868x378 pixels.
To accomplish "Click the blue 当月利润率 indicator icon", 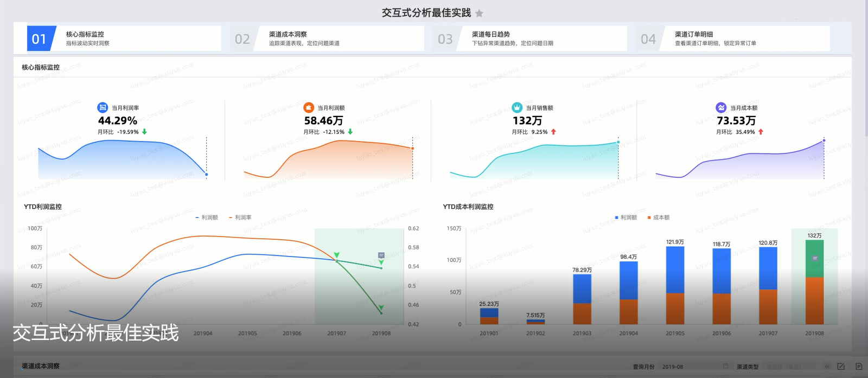I will (103, 107).
